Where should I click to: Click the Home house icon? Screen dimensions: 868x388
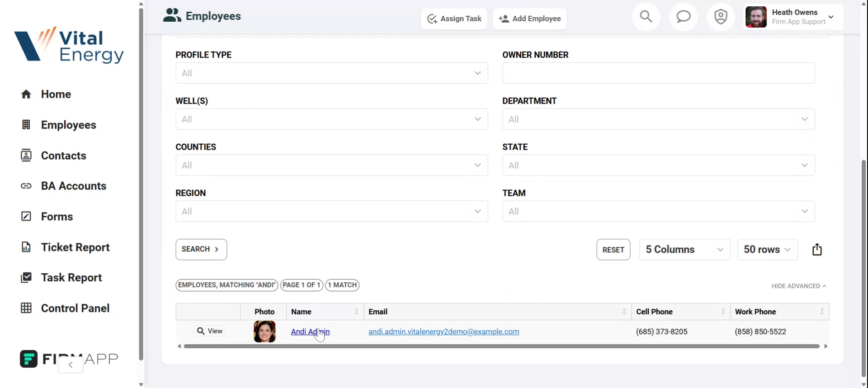tap(26, 94)
